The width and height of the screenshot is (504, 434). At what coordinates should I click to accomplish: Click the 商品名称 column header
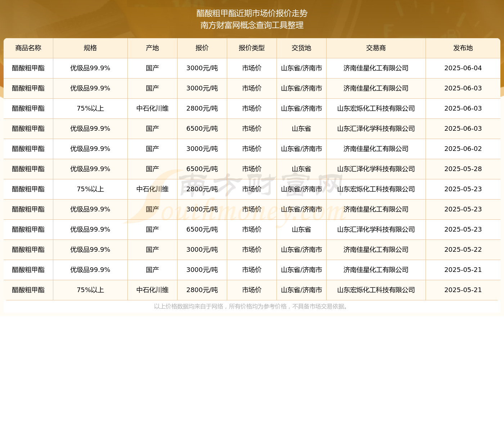click(x=28, y=48)
